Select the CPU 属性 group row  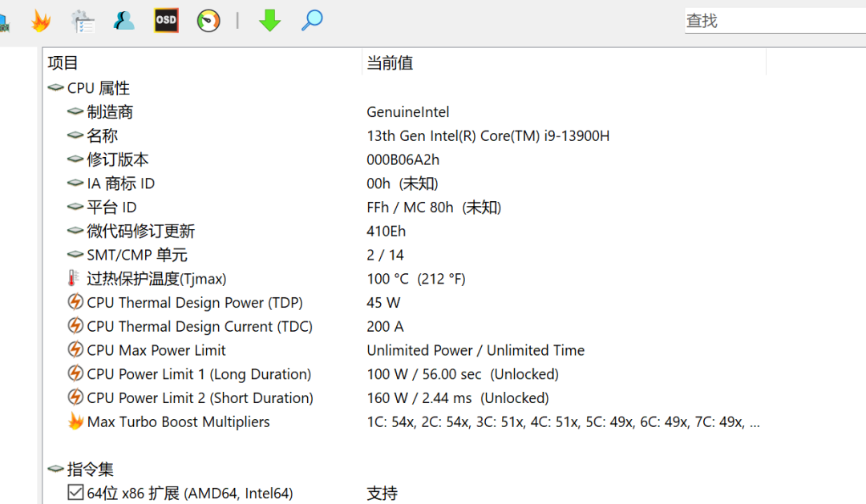[x=99, y=88]
